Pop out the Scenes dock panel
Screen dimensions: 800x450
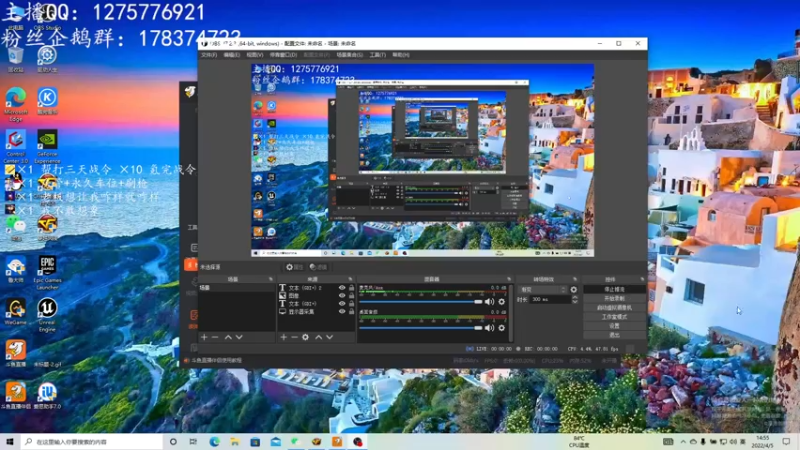271,279
